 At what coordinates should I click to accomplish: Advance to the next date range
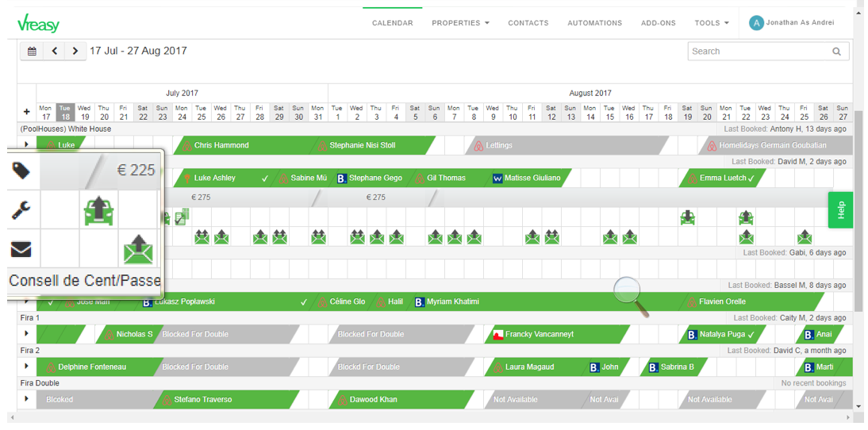click(x=75, y=51)
